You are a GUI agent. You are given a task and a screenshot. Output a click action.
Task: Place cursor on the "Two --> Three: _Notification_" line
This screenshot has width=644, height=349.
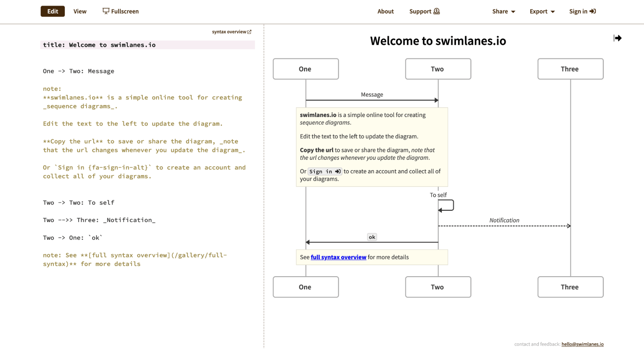click(x=99, y=220)
